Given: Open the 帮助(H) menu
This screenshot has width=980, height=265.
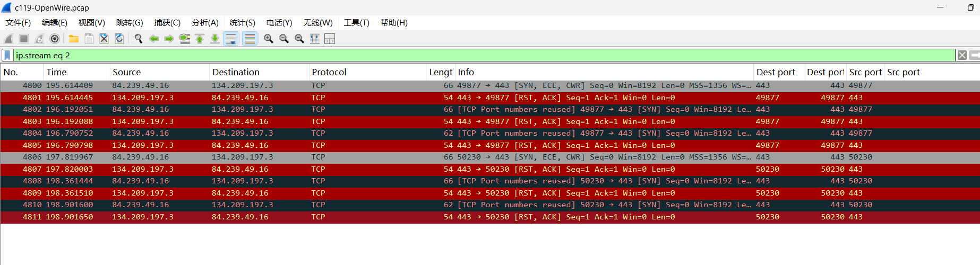Looking at the screenshot, I should pyautogui.click(x=394, y=23).
